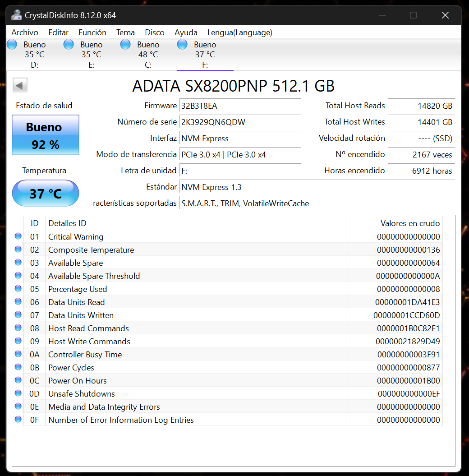Click the Estándar field NVM Express 1.3
This screenshot has width=469, height=476.
click(x=317, y=187)
